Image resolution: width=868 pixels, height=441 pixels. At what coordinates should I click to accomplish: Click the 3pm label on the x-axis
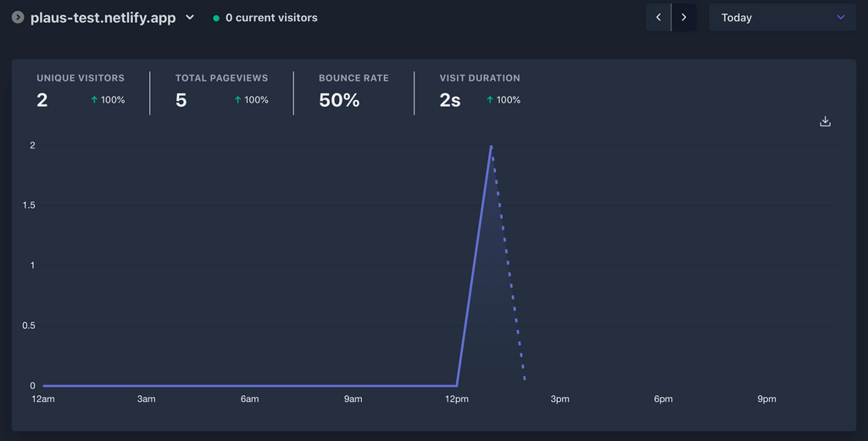click(x=559, y=399)
